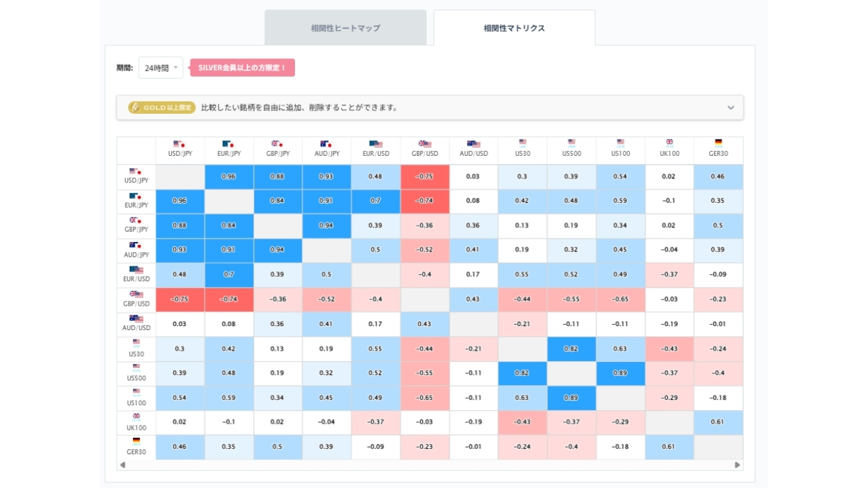Click the 0.94 cell in GBP/JPY row
Screen dimensions: 868x488
tap(327, 226)
